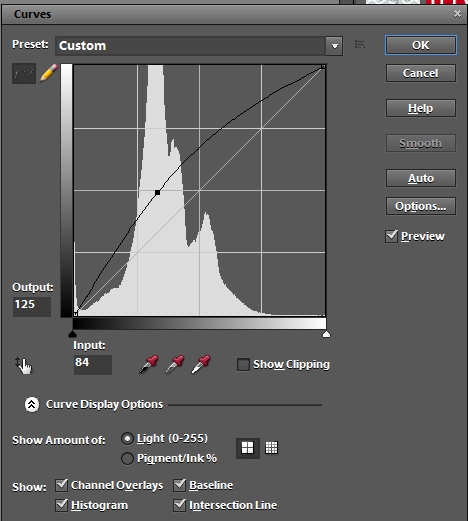Pick the white point eyedropper
The image size is (468, 521).
coord(201,364)
